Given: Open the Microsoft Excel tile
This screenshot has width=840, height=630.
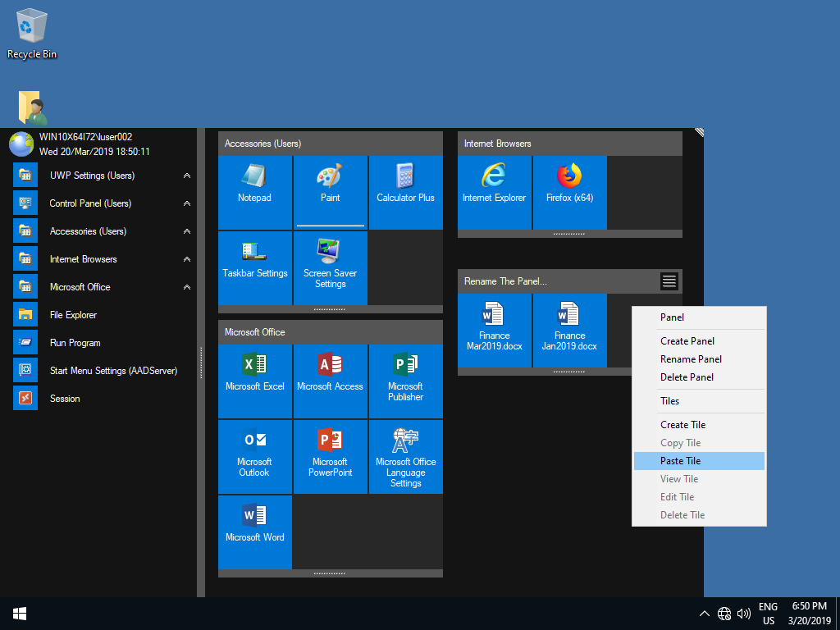Looking at the screenshot, I should [254, 381].
